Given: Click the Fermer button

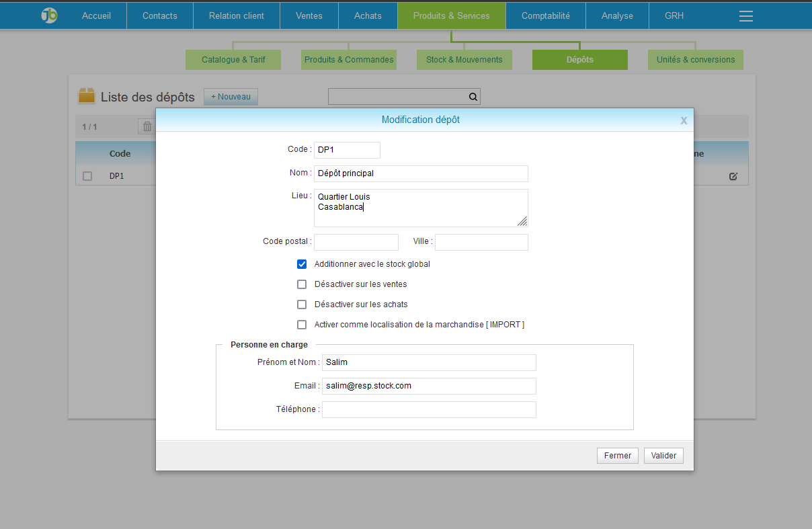Looking at the screenshot, I should point(617,456).
